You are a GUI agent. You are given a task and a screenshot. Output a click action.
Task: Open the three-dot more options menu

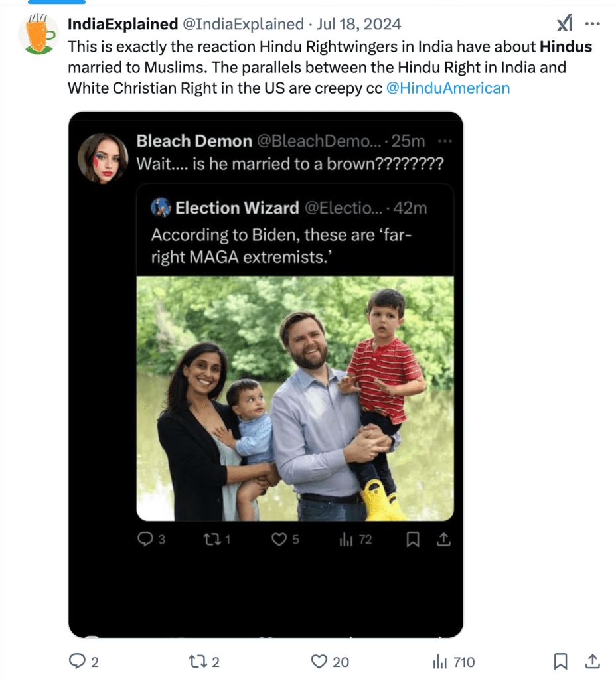592,24
